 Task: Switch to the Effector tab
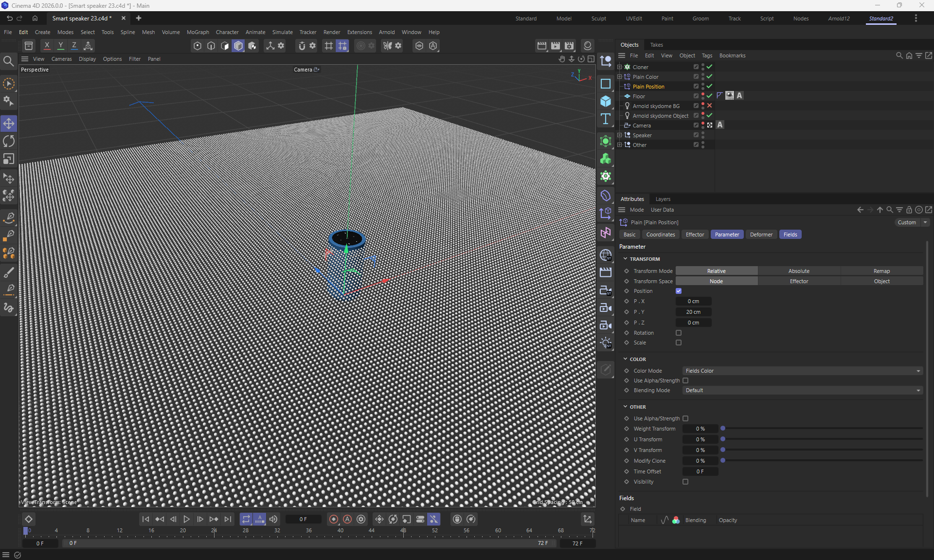695,235
